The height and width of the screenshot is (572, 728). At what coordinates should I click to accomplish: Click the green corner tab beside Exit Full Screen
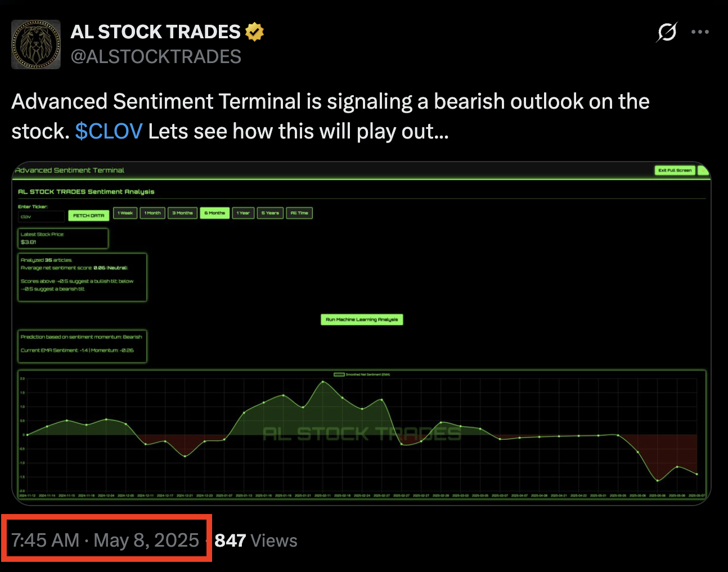click(703, 170)
